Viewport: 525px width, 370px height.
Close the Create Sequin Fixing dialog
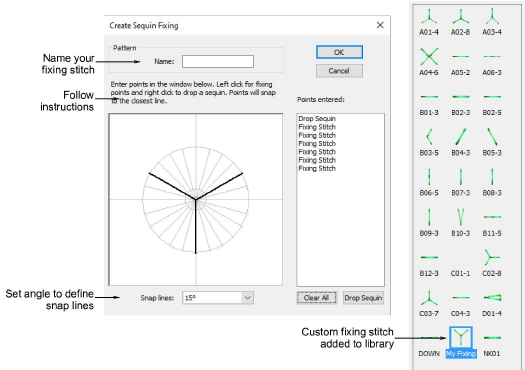coord(380,25)
